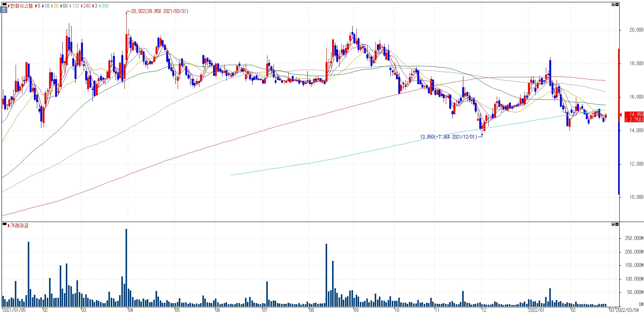Image resolution: width=644 pixels, height=313 pixels.
Task: Select the 3-day moving average legend label
Action: (x=95, y=6)
